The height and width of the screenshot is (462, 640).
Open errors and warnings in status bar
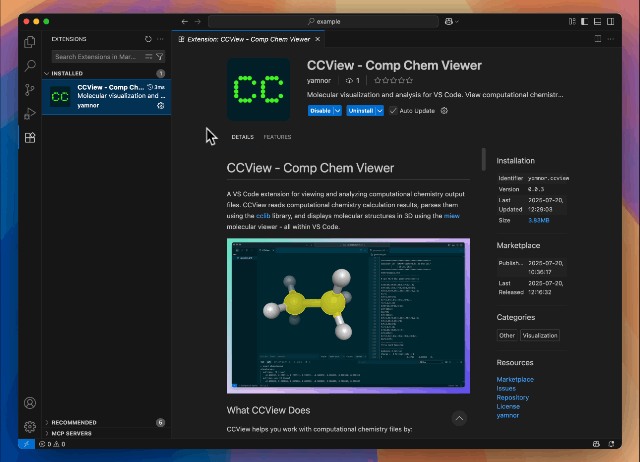[x=52, y=444]
